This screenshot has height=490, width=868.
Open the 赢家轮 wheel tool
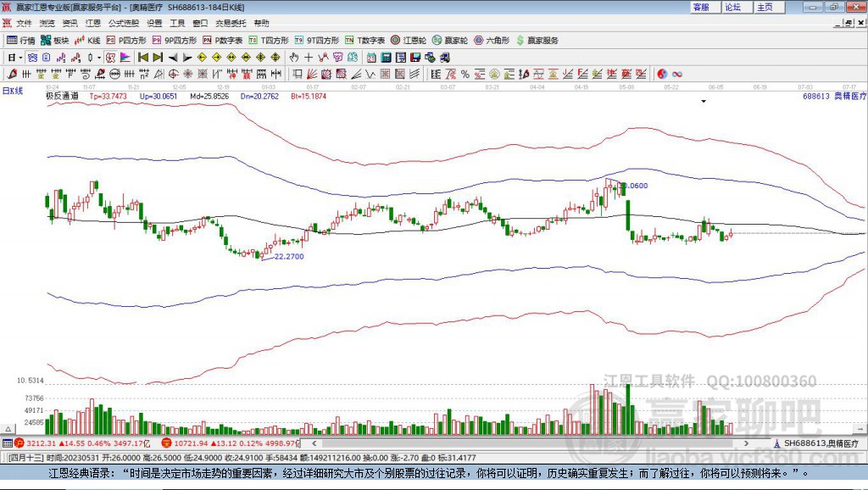point(449,41)
